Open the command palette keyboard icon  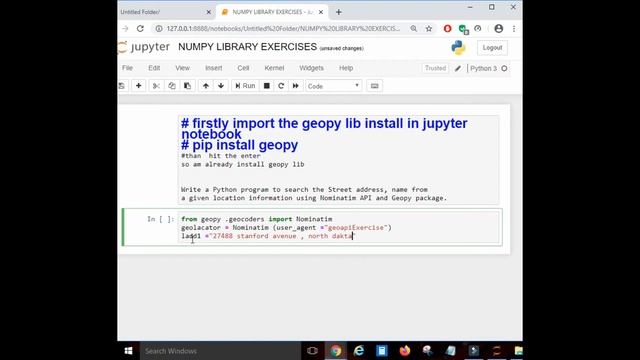[x=374, y=86]
